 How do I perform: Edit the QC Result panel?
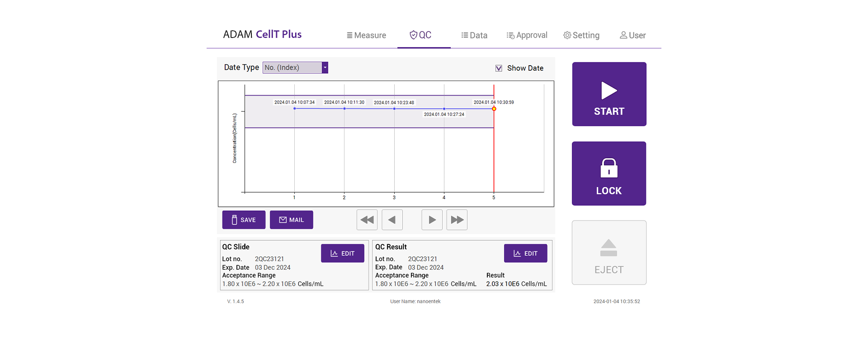(525, 253)
